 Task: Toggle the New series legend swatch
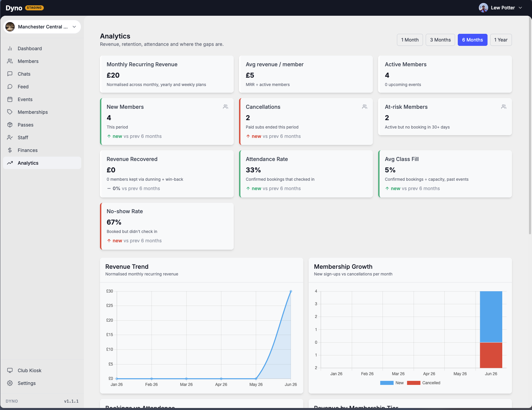(x=387, y=383)
